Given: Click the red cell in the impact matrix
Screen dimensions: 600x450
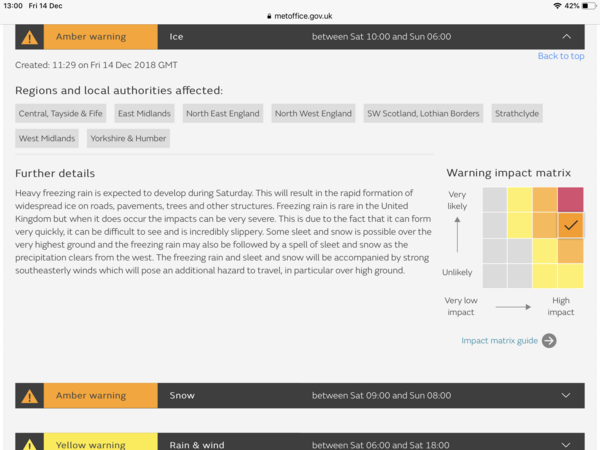Looking at the screenshot, I should pos(571,199).
